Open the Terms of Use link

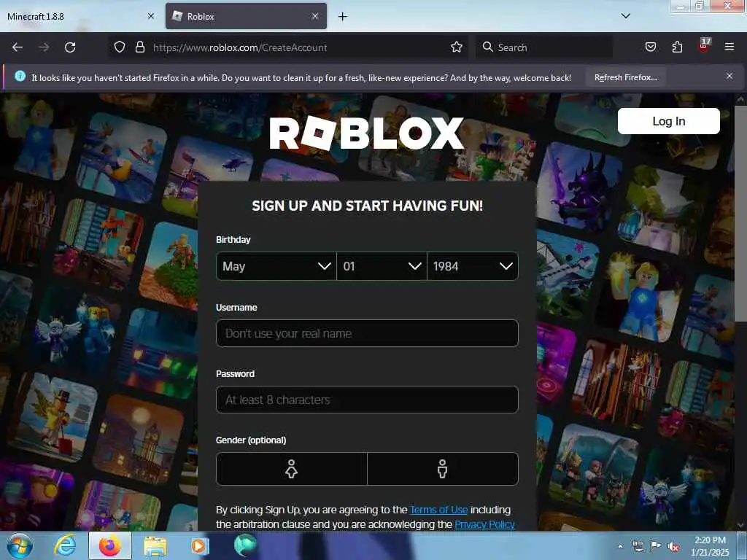[438, 510]
